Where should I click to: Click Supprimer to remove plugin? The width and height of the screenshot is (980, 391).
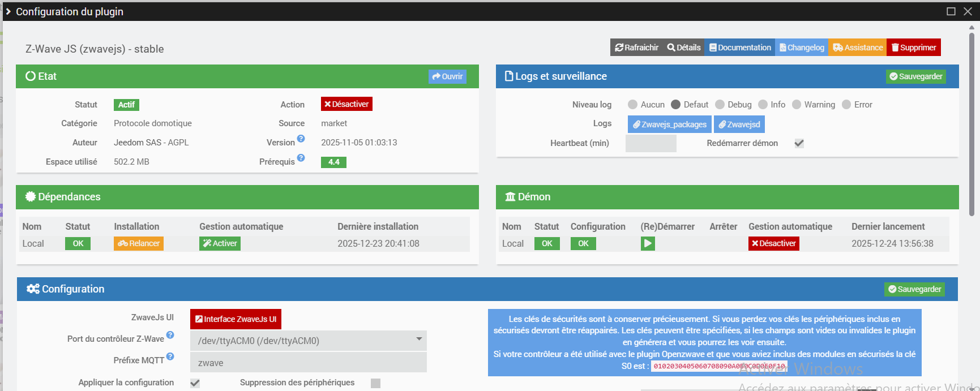tap(914, 48)
